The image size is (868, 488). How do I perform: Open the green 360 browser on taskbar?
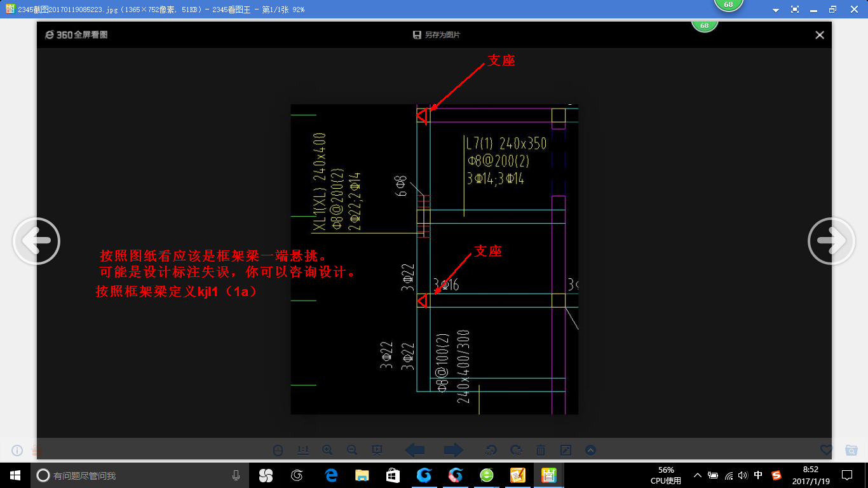pos(486,475)
